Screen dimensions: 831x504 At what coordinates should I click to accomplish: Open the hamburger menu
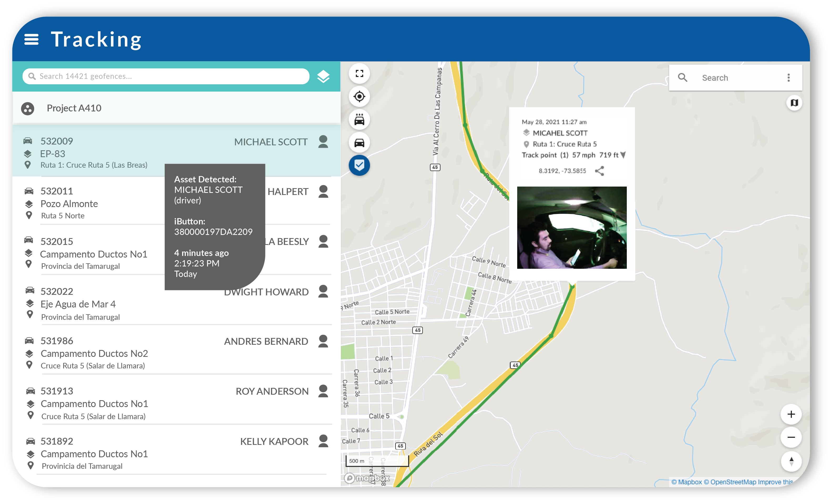click(x=31, y=39)
